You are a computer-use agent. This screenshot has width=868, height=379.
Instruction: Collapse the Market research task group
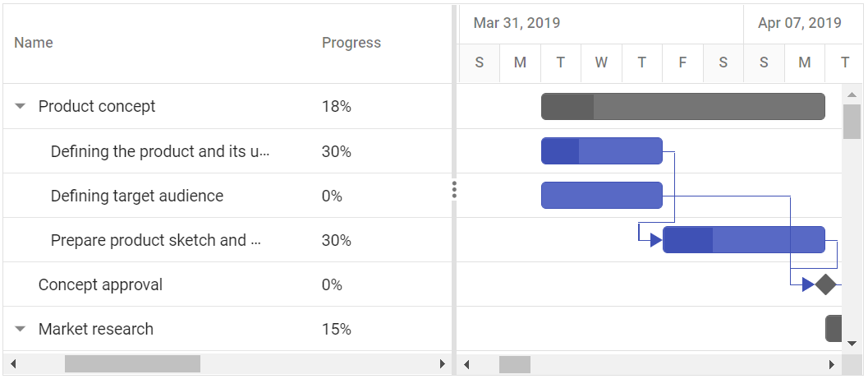(21, 329)
